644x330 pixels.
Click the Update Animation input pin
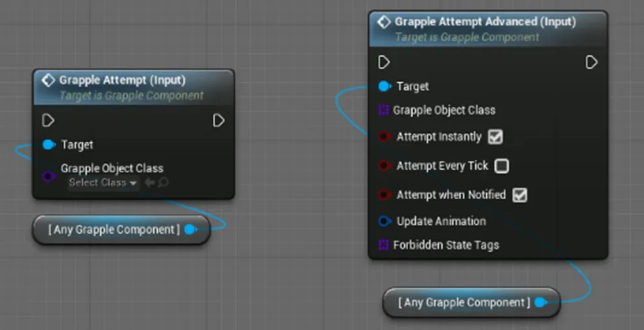[384, 221]
